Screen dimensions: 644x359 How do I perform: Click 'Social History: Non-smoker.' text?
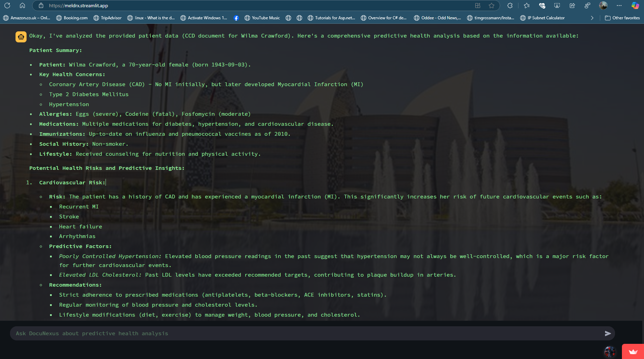(84, 144)
